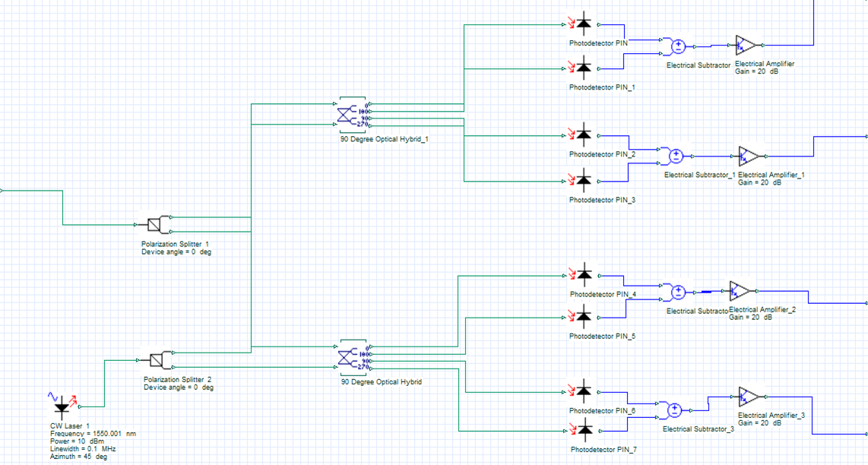Screen dimensions: 868x465
Task: Click Photodetector PIN_3 component icon
Action: (582, 182)
